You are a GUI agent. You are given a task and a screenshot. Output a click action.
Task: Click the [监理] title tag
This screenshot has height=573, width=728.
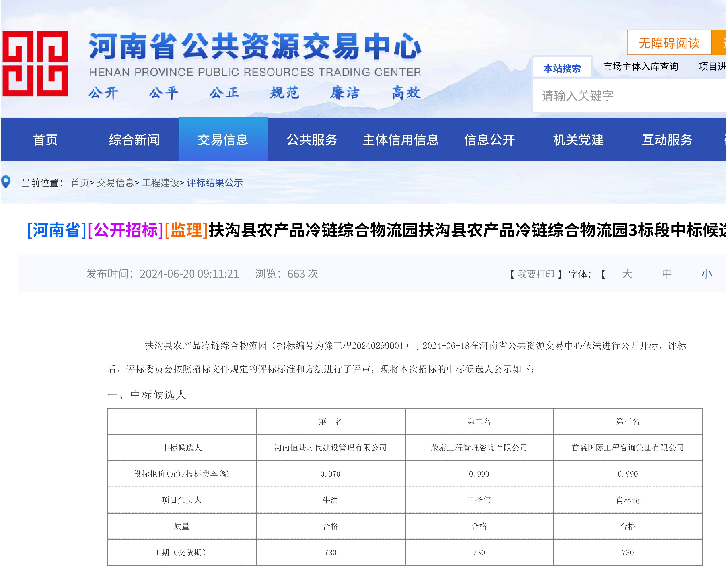click(186, 230)
